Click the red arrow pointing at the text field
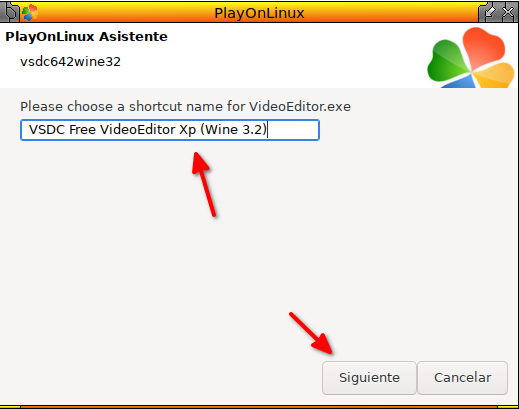Screen dimensions: 519x409 pyautogui.click(x=204, y=184)
